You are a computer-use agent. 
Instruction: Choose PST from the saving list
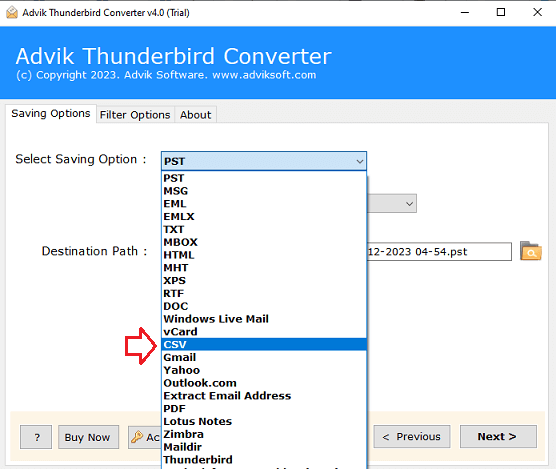(264, 178)
